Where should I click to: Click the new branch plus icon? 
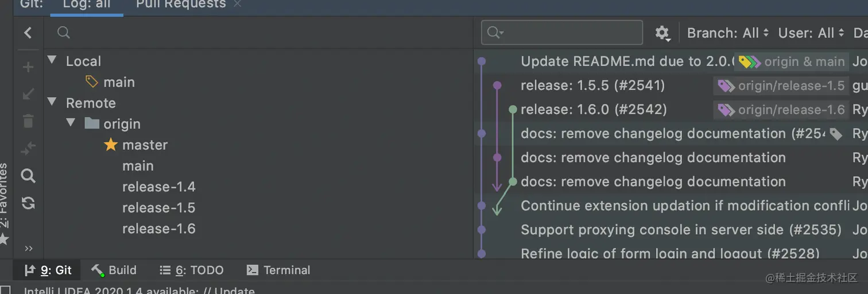(x=28, y=67)
